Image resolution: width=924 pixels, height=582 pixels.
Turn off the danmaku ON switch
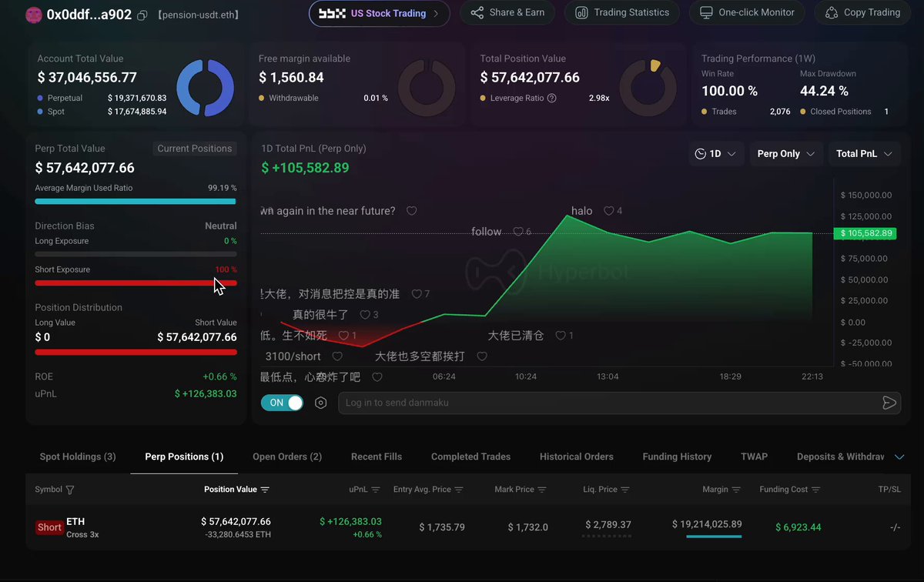[x=282, y=403]
